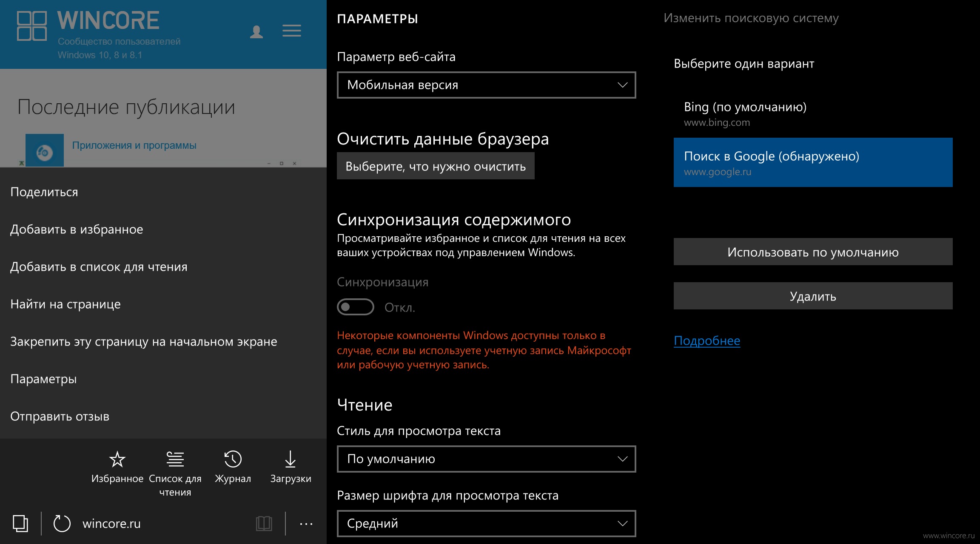Click the WINCORE site logo

tap(32, 26)
